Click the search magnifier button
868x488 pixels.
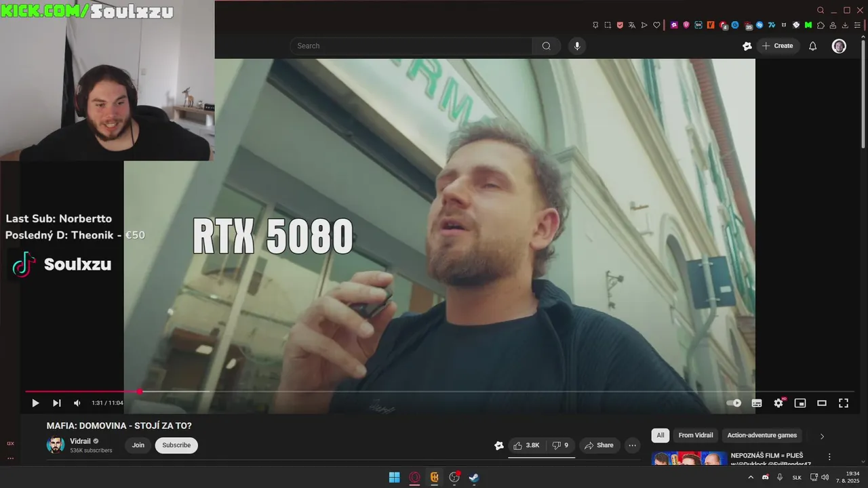pos(547,45)
